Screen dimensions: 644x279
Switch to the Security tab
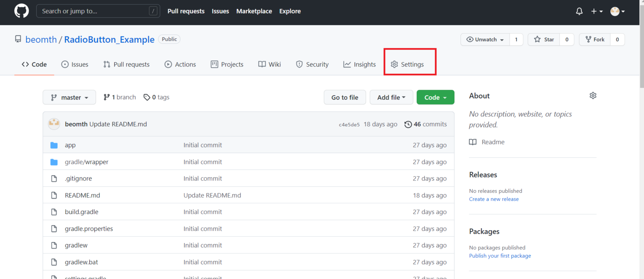tap(312, 64)
